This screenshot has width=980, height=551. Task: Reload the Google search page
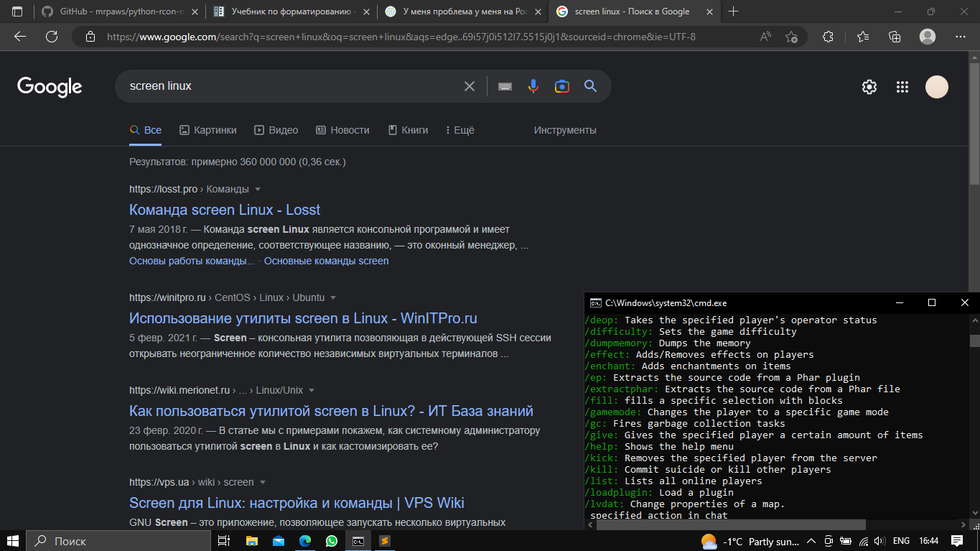tap(52, 37)
